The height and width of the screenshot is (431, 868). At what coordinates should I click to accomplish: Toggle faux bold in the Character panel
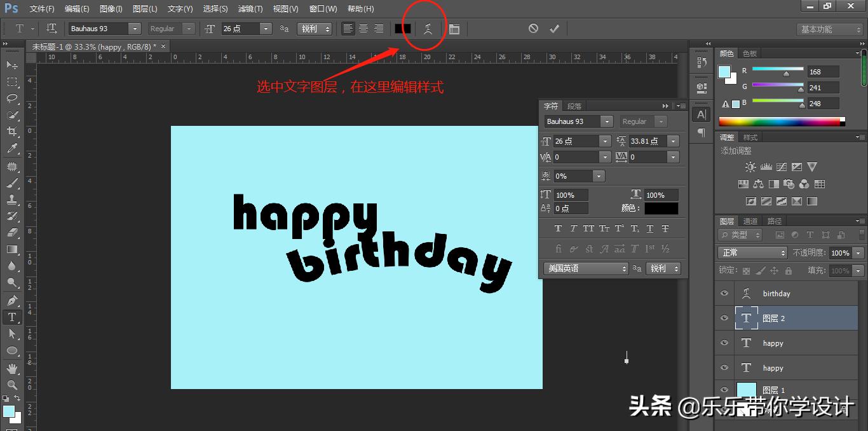click(558, 228)
